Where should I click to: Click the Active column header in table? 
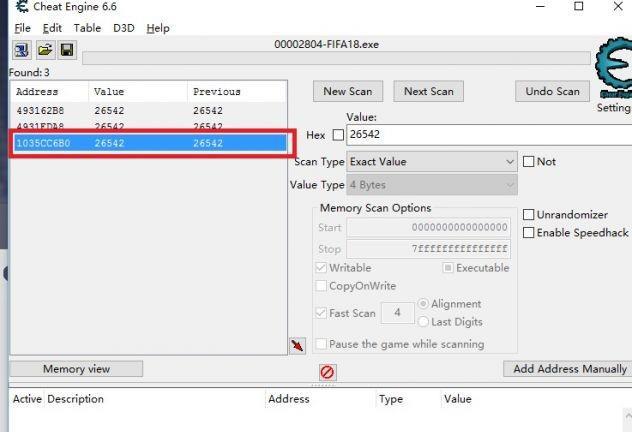[x=27, y=399]
